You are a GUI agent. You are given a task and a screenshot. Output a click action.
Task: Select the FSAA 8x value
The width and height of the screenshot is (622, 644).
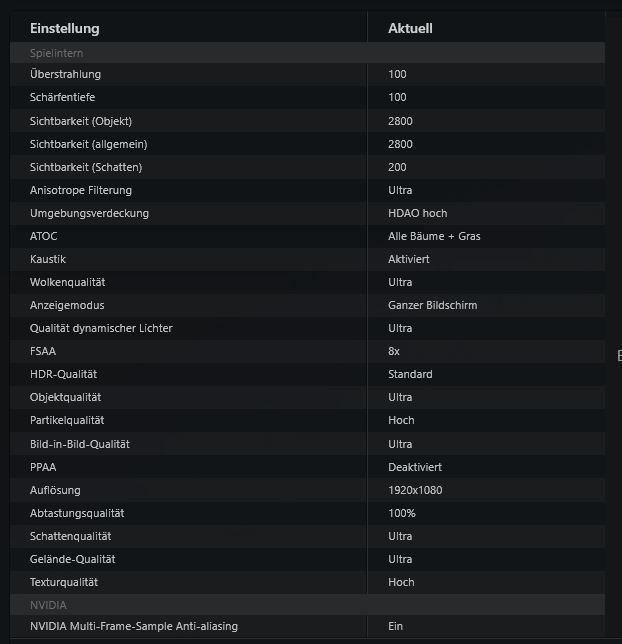394,351
